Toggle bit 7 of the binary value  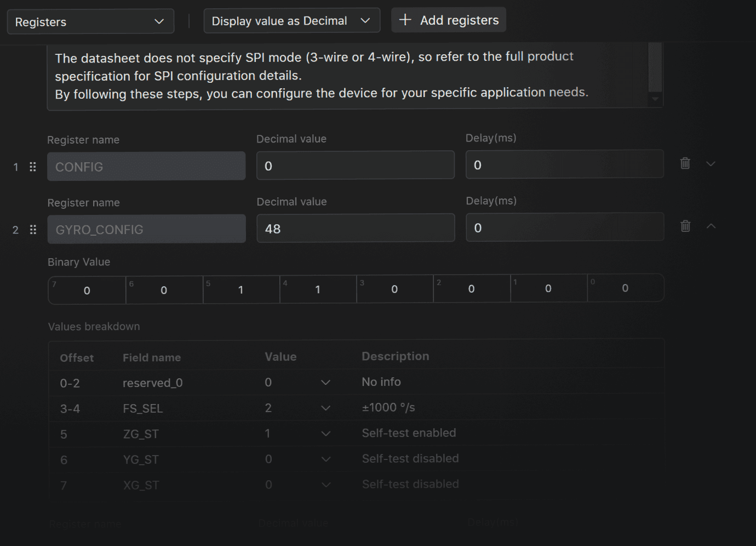87,289
